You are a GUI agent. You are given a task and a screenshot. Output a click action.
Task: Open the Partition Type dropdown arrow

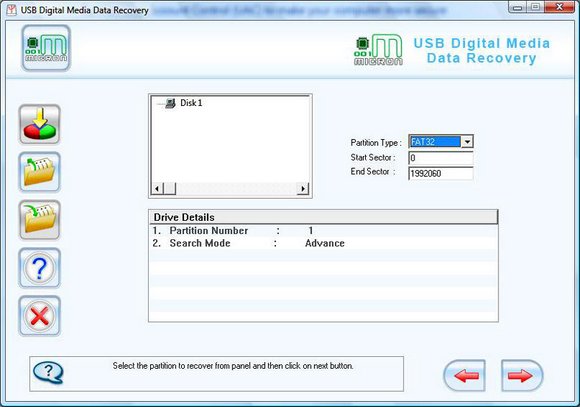467,142
